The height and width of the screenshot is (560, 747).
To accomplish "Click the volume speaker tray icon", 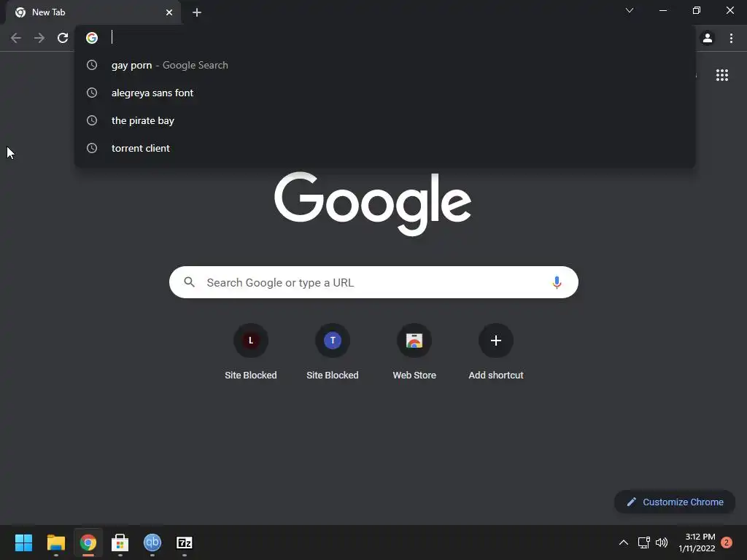I will 662,542.
